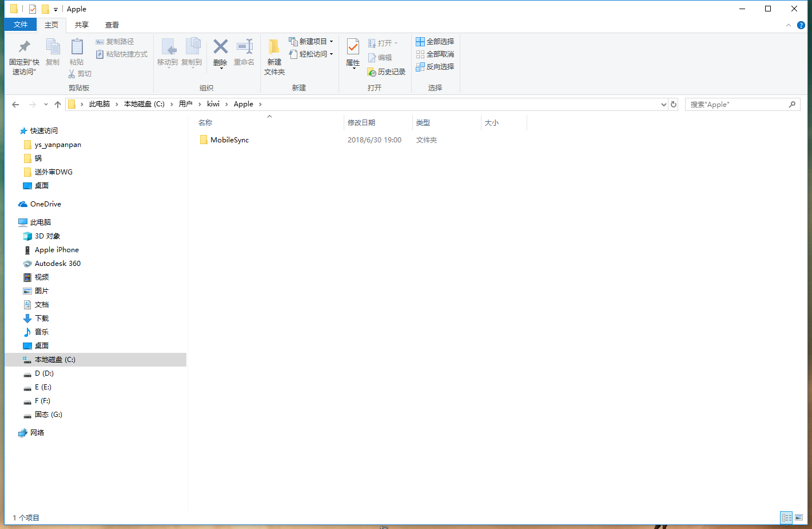Click Select all in the ribbon
812x529 pixels.
435,42
